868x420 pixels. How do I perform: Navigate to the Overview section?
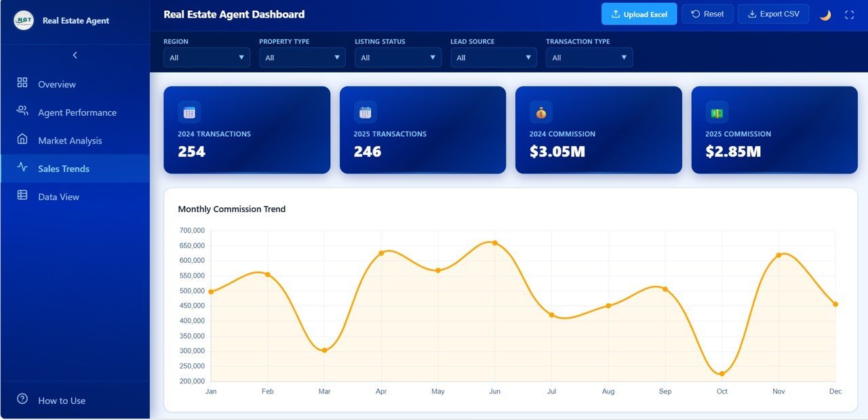(57, 84)
